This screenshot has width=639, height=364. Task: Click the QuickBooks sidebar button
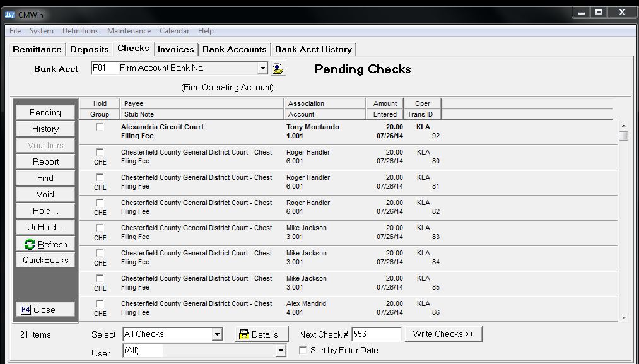pyautogui.click(x=45, y=260)
